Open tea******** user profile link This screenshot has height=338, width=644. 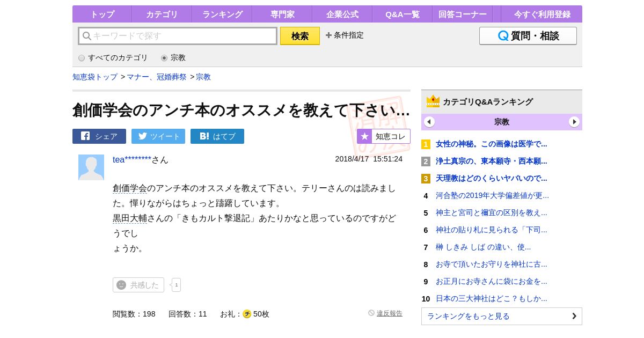[x=132, y=159]
